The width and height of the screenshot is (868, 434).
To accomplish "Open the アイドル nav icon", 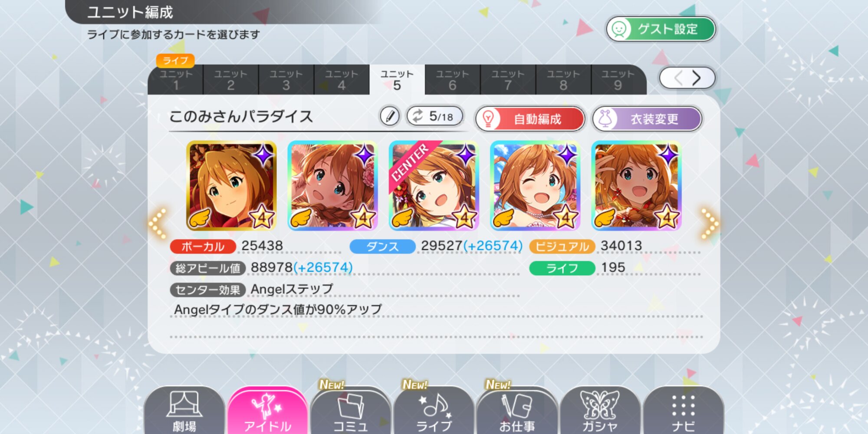I will [268, 411].
